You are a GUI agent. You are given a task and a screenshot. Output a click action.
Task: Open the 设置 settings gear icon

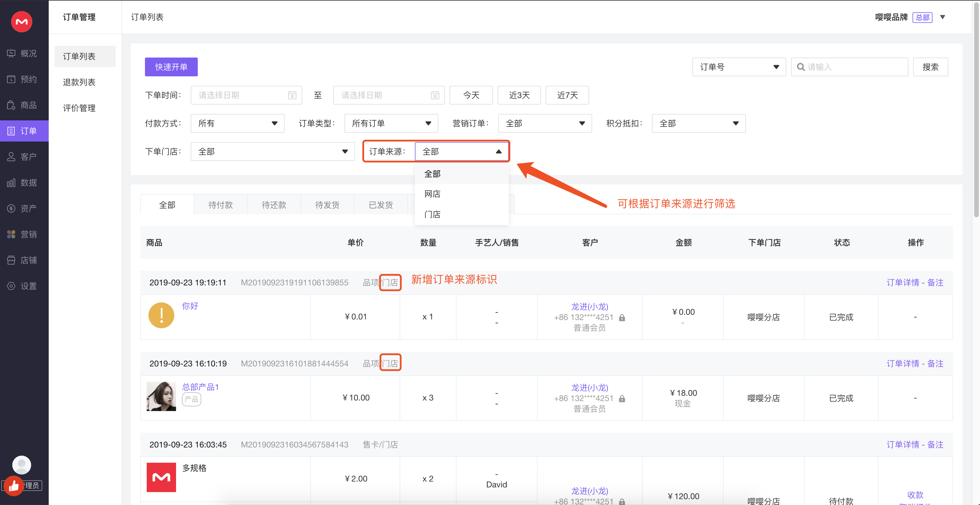[x=11, y=286]
